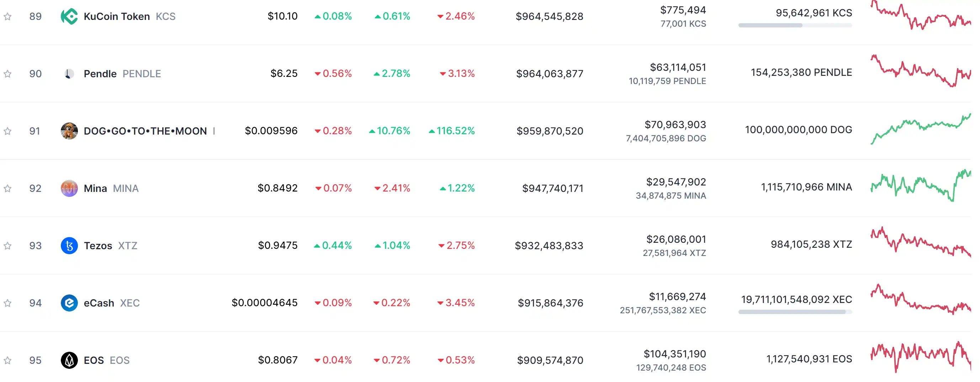Open the DOG 7-day green sparkline chart
Viewport: 980px width, 382px height.
pos(920,130)
